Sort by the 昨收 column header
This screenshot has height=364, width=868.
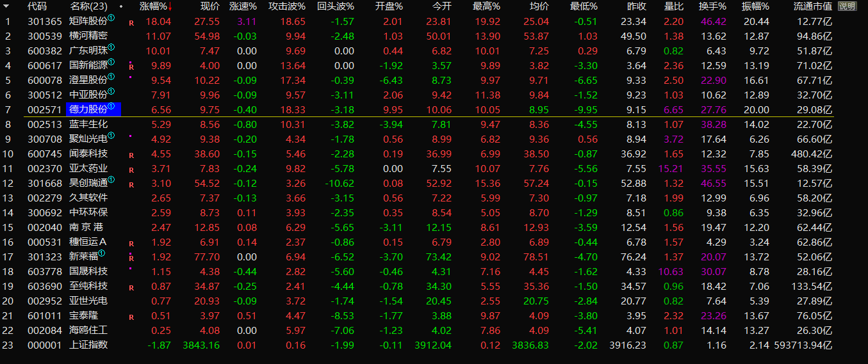tap(637, 6)
